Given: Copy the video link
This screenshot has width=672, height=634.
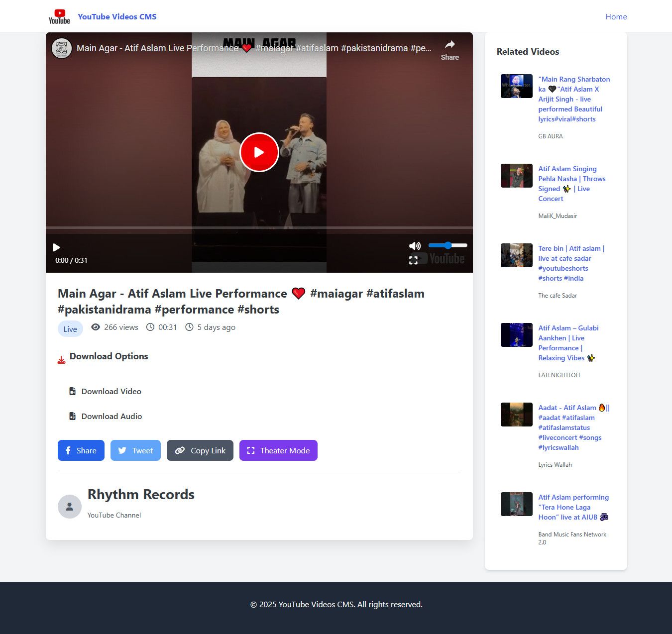Looking at the screenshot, I should pos(200,450).
